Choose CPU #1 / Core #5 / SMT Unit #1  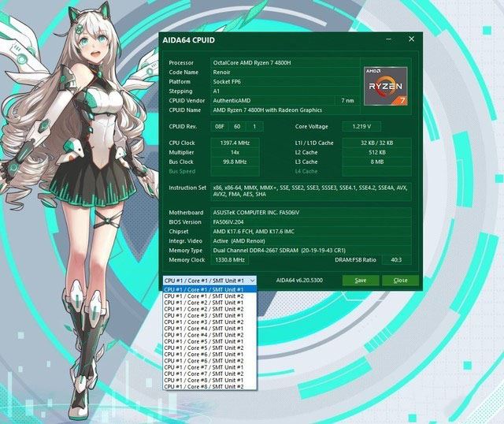tap(210, 341)
